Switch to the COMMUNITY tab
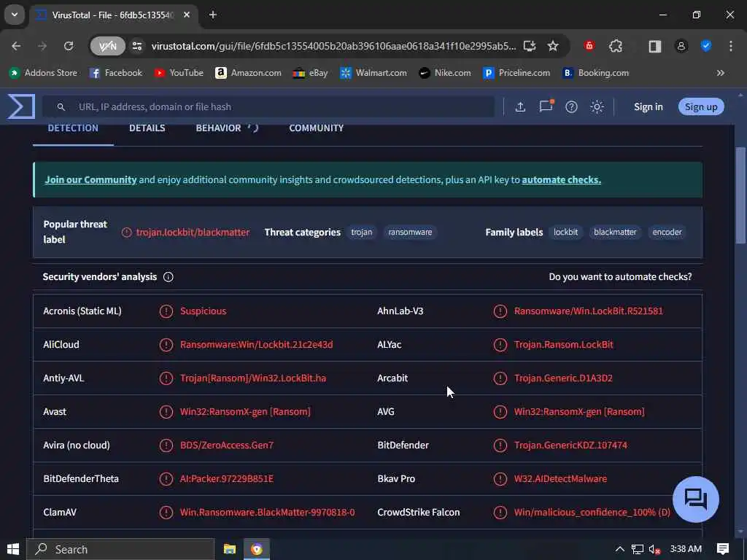Viewport: 747px width, 560px height. [317, 128]
